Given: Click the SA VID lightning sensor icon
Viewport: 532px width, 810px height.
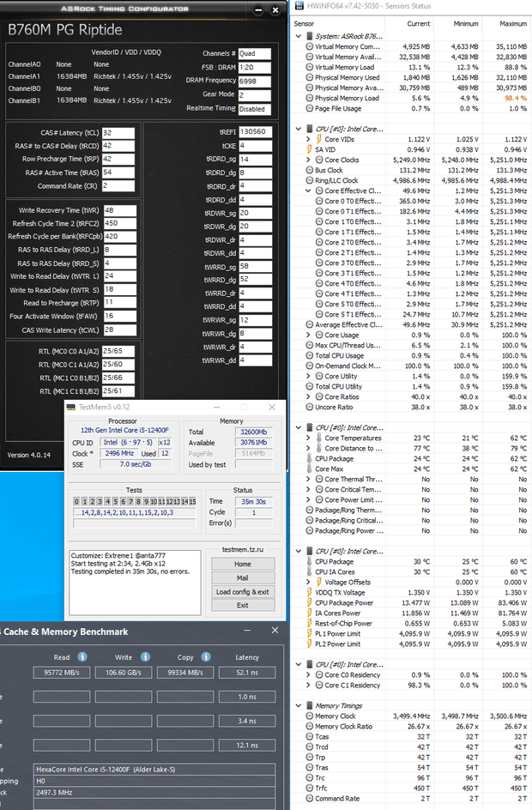Looking at the screenshot, I should [310, 149].
